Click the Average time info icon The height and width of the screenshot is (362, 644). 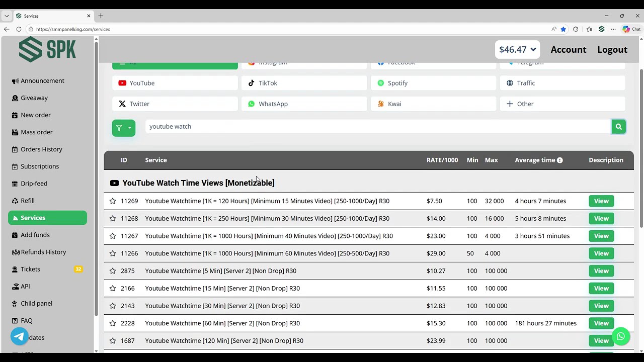click(559, 160)
